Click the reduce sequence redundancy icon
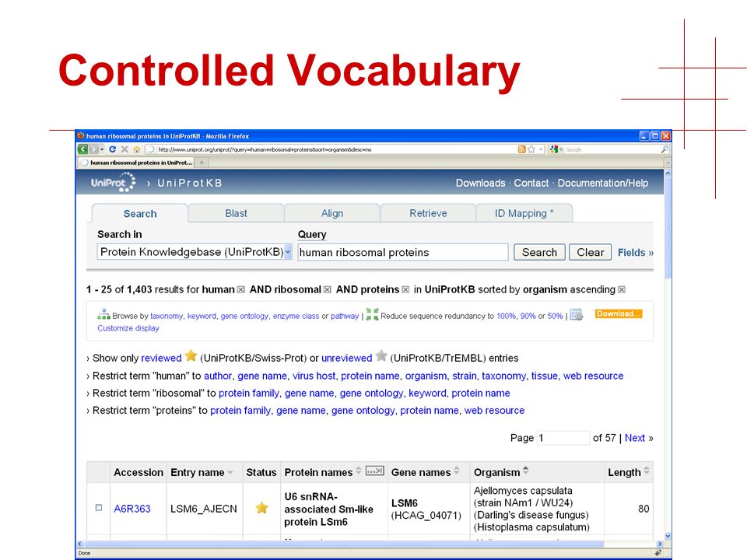The width and height of the screenshot is (747, 560). pos(372,314)
